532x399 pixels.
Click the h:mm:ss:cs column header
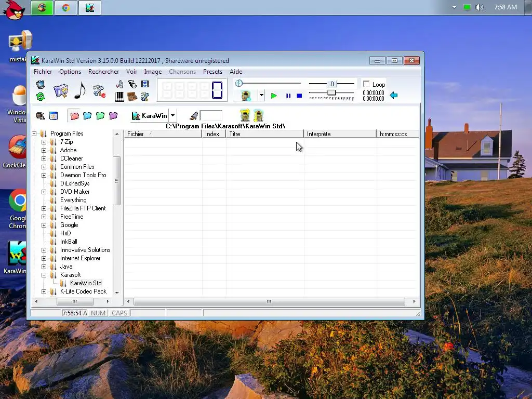pyautogui.click(x=397, y=134)
